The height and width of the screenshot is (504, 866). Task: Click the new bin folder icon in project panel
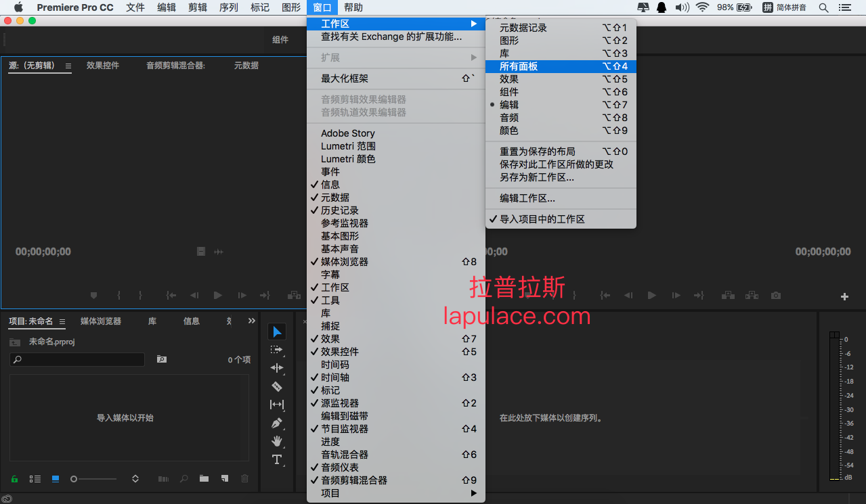[204, 478]
